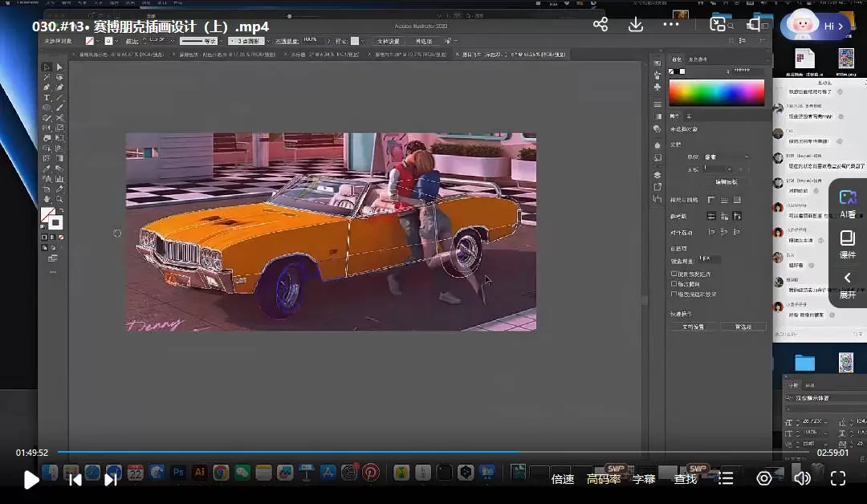The height and width of the screenshot is (504, 867).
Task: Select the Lasso tool
Action: coord(59,77)
